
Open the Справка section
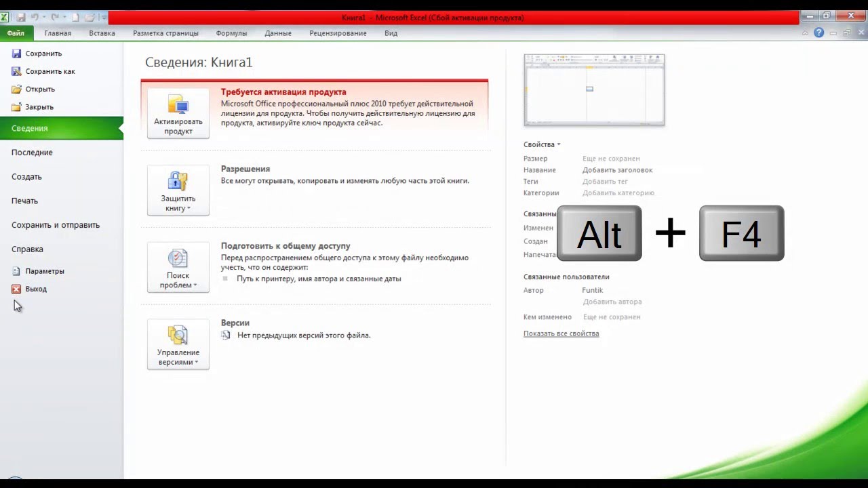coord(27,249)
